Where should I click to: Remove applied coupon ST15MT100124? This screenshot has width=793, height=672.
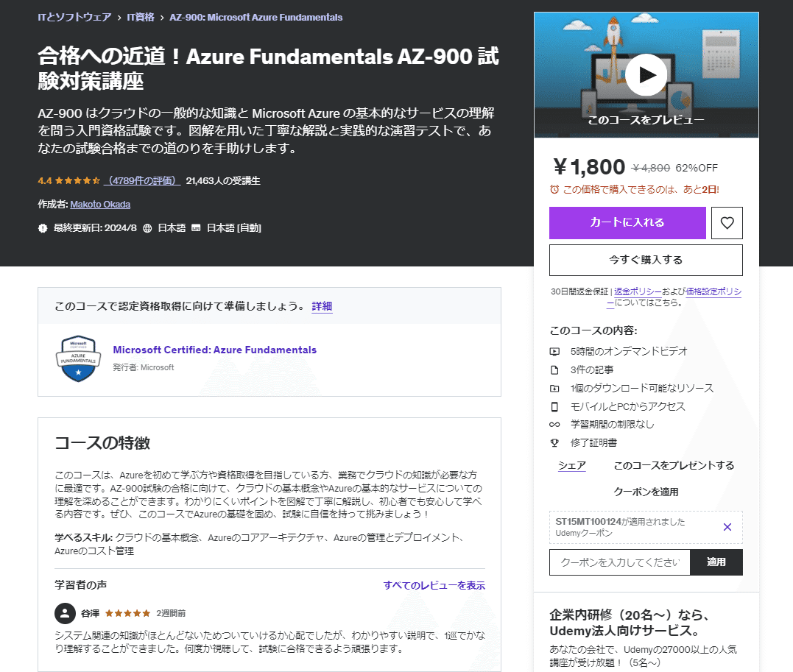pos(727,527)
